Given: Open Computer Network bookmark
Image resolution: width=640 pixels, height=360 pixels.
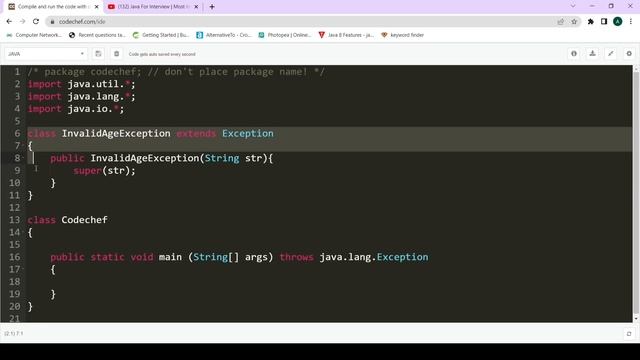Looking at the screenshot, I should point(34,35).
